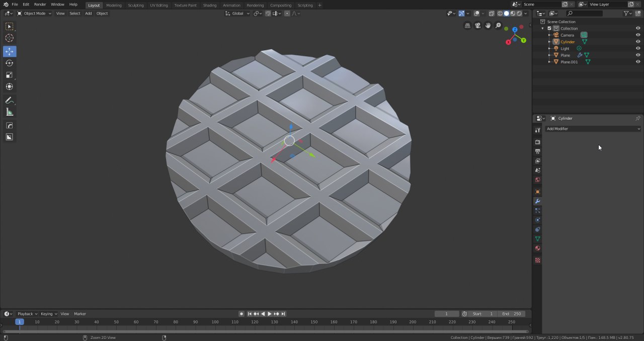Viewport: 644px width, 341px height.
Task: Open the timeline Playback dropdown
Action: (x=27, y=314)
